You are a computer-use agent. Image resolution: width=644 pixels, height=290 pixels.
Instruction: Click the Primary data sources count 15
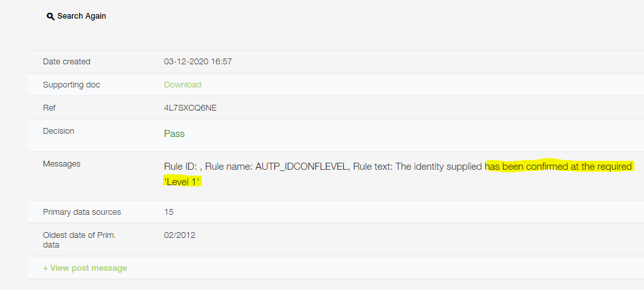tap(168, 212)
